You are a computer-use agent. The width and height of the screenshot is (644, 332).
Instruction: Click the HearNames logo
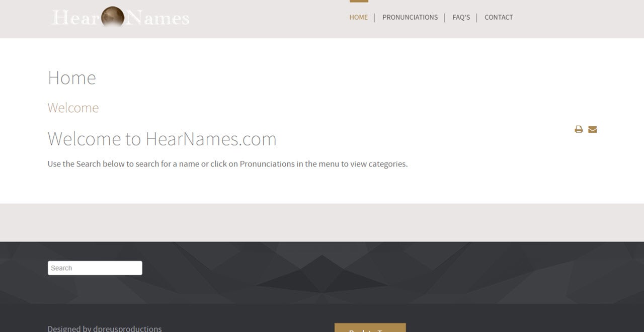coord(121,18)
